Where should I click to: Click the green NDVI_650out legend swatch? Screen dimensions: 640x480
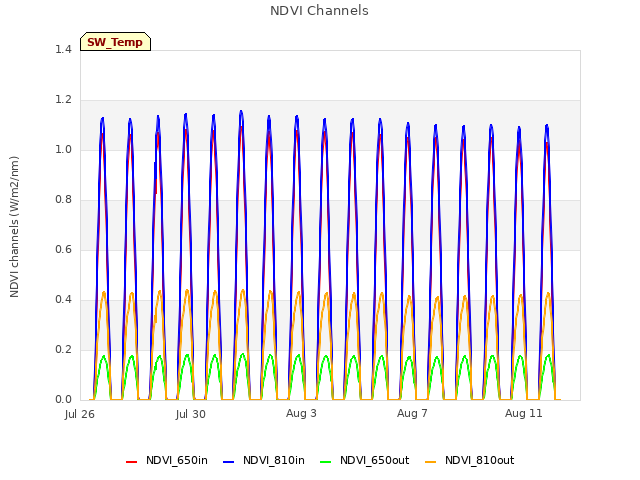[325, 462]
